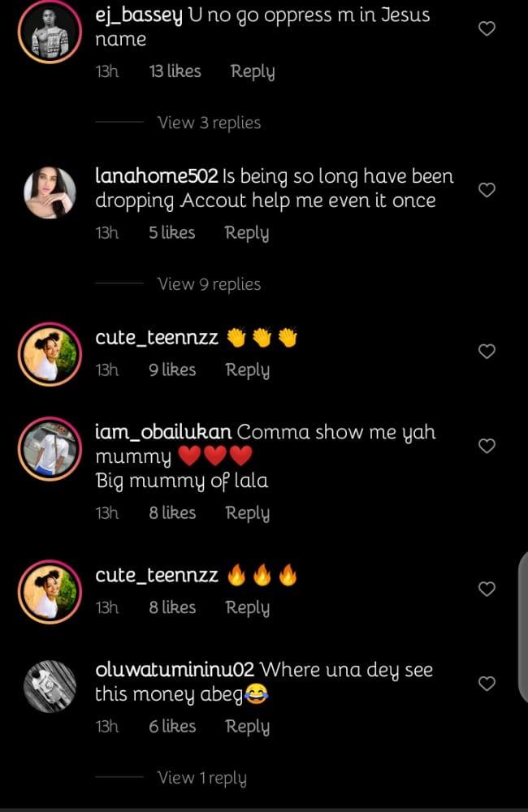Screen dimensions: 528x812
Task: Like ej_bassey's comment with heart icon
Action: pyautogui.click(x=487, y=29)
